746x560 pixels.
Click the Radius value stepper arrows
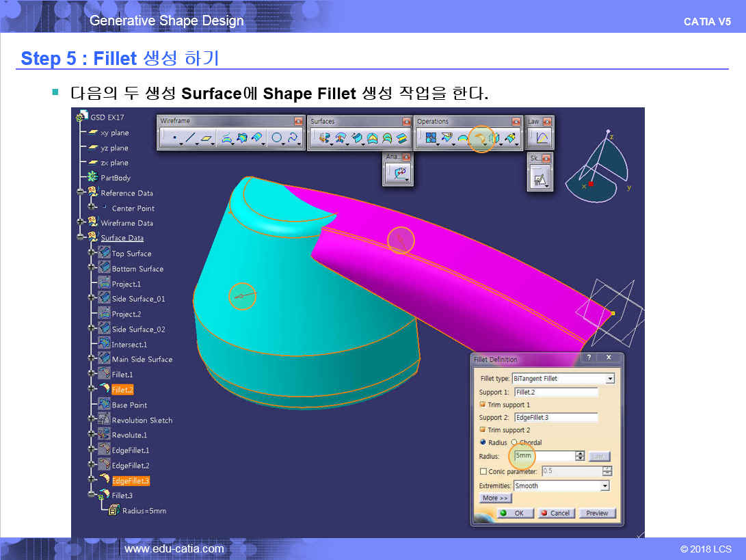[580, 456]
